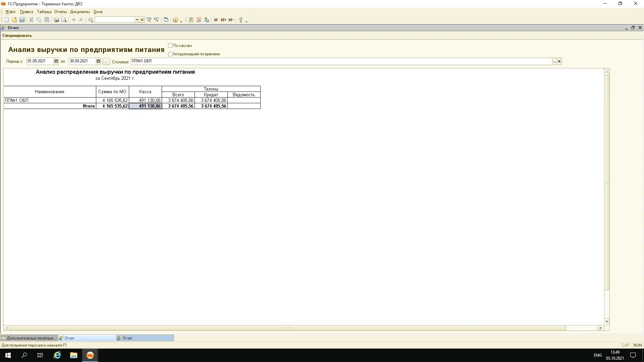Click the Save (floppy disk) toolbar icon
This screenshot has width=644, height=362.
click(22, 20)
